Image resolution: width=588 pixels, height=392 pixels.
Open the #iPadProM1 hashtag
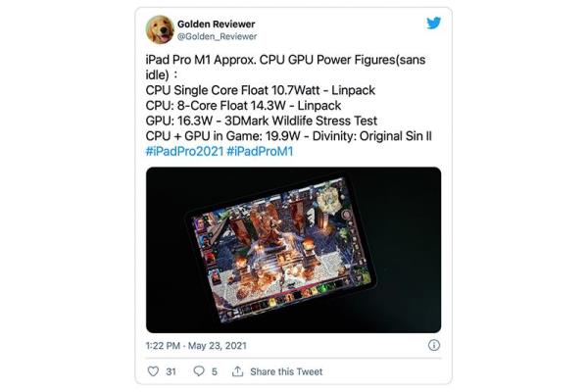pyautogui.click(x=260, y=152)
